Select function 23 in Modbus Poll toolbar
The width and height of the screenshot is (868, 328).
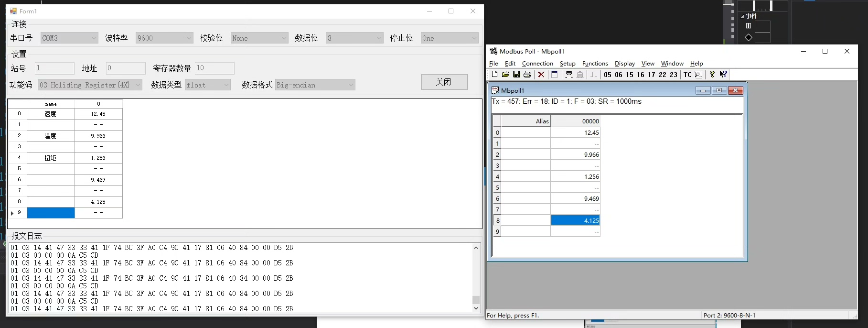674,75
